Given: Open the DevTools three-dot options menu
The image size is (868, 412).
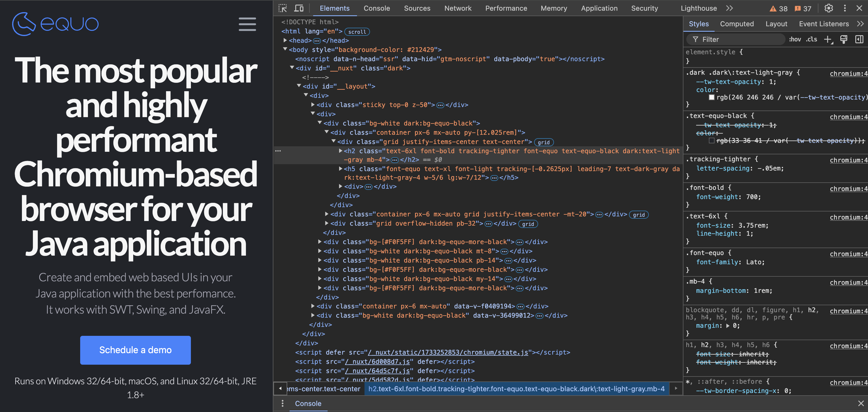Looking at the screenshot, I should click(x=844, y=8).
